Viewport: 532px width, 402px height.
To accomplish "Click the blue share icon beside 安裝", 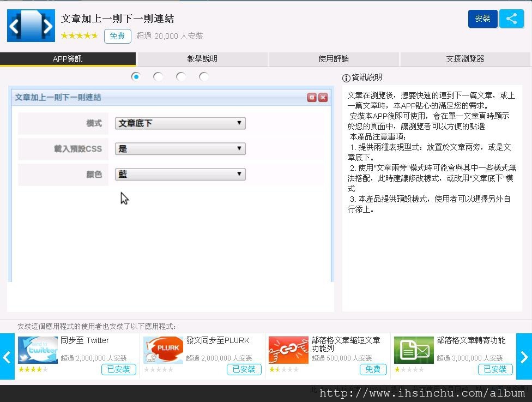I will click(511, 18).
